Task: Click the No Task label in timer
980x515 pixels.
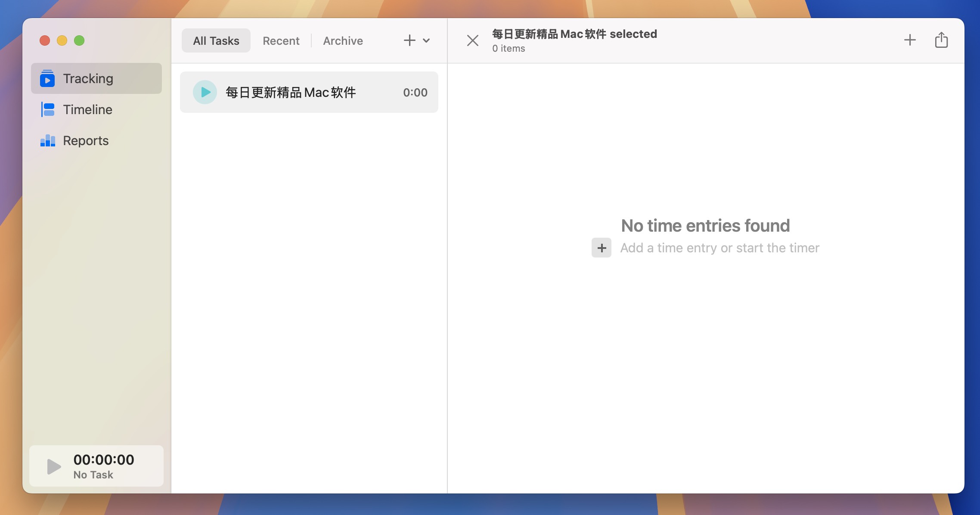Action: coord(93,475)
